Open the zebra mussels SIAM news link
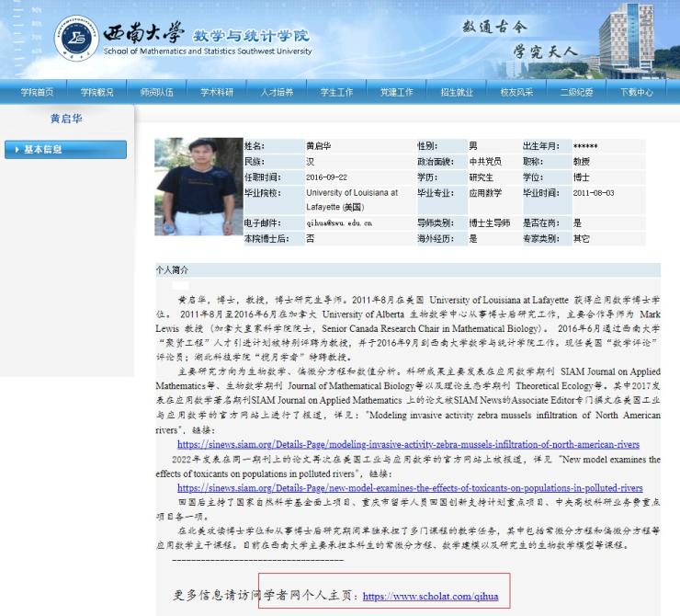This screenshot has height=616, width=680. [x=409, y=443]
